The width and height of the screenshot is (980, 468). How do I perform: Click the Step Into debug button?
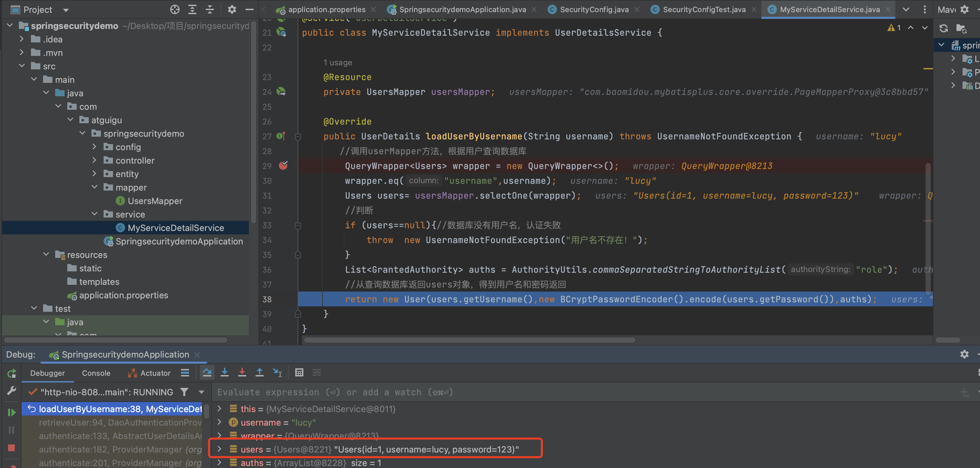pyautogui.click(x=224, y=372)
